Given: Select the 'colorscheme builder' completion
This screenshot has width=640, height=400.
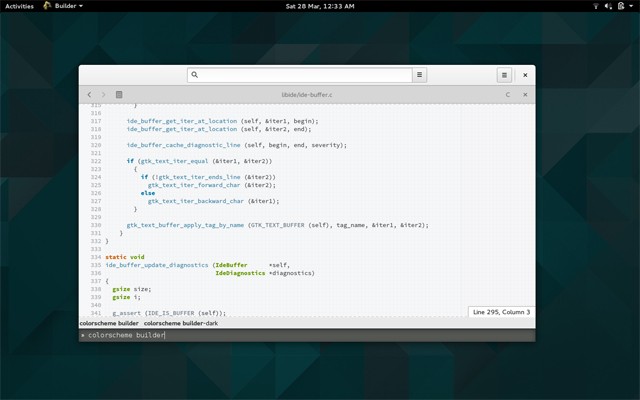Looking at the screenshot, I should [109, 324].
